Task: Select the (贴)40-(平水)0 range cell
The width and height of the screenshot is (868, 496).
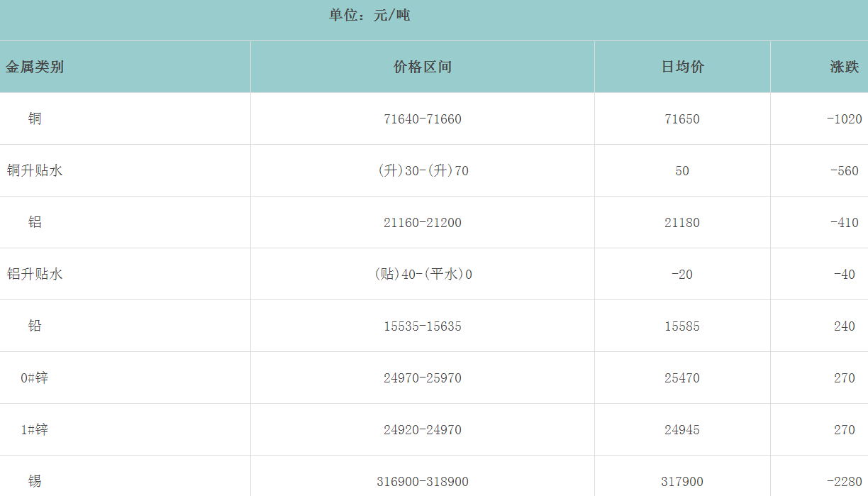Action: (x=423, y=275)
